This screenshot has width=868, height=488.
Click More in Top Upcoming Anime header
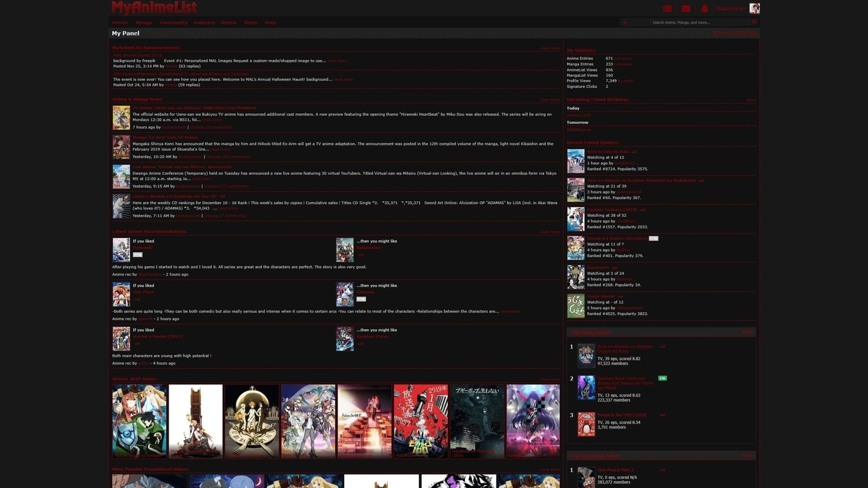[x=748, y=456]
